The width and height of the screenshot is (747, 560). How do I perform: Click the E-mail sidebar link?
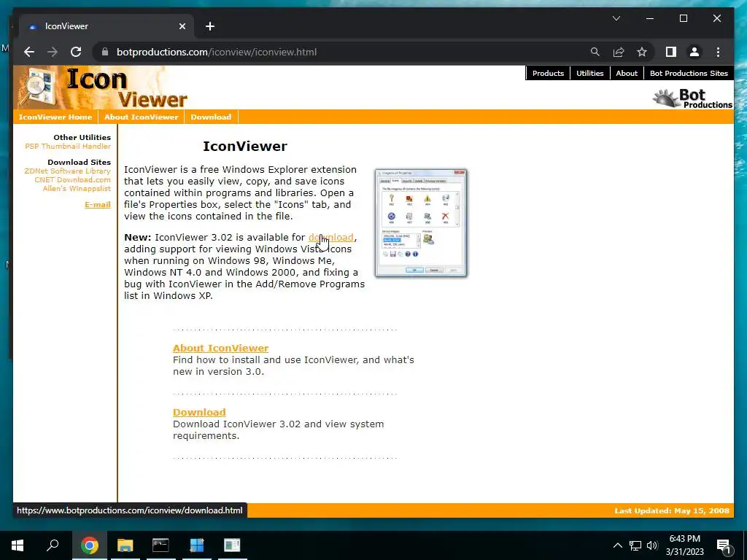(x=98, y=204)
